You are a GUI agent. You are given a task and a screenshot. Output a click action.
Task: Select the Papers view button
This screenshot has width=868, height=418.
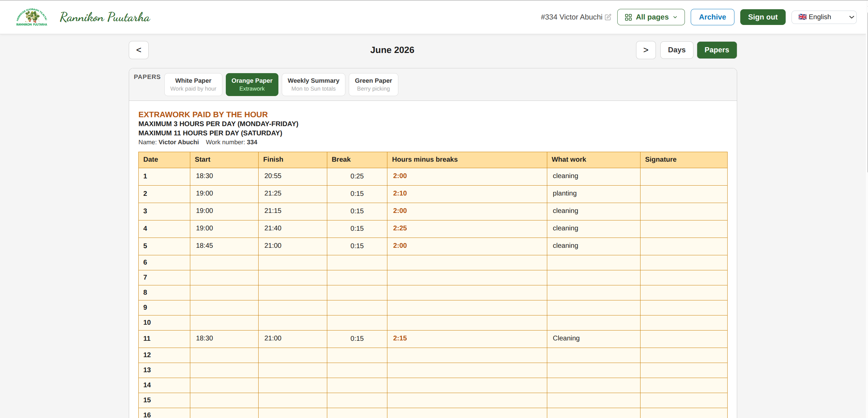(717, 50)
